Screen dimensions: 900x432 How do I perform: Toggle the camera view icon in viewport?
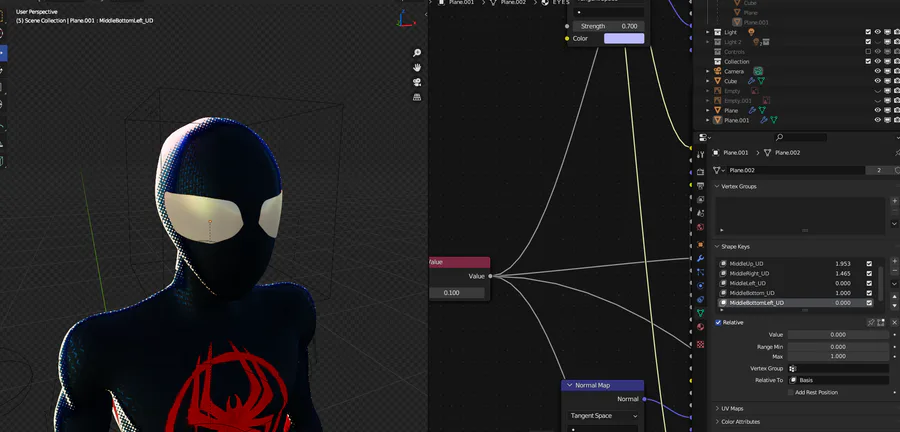click(x=417, y=82)
